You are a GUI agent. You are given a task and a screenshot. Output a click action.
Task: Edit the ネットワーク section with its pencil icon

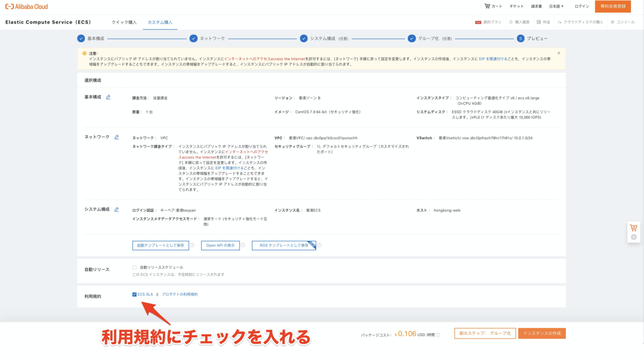pyautogui.click(x=116, y=137)
